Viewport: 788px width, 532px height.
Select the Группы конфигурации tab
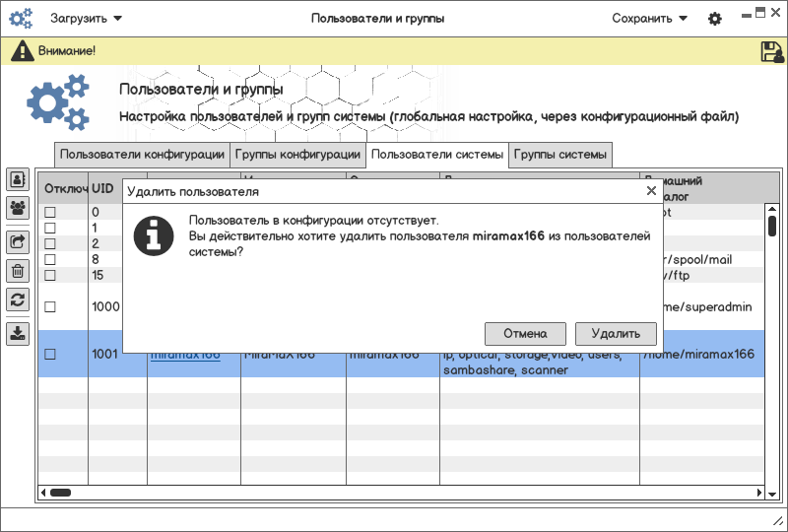click(x=297, y=155)
